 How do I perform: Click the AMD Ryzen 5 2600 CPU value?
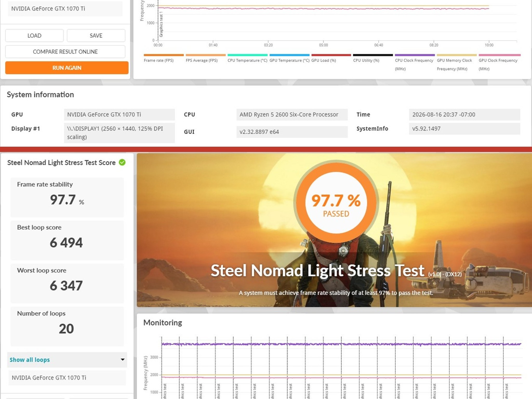coord(292,115)
